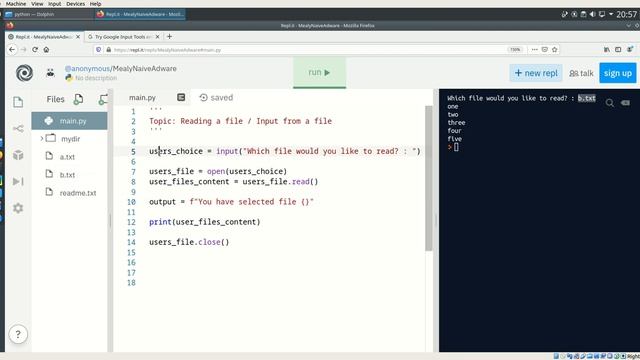
Task: Open a.txt in the file tree
Action: click(x=67, y=157)
